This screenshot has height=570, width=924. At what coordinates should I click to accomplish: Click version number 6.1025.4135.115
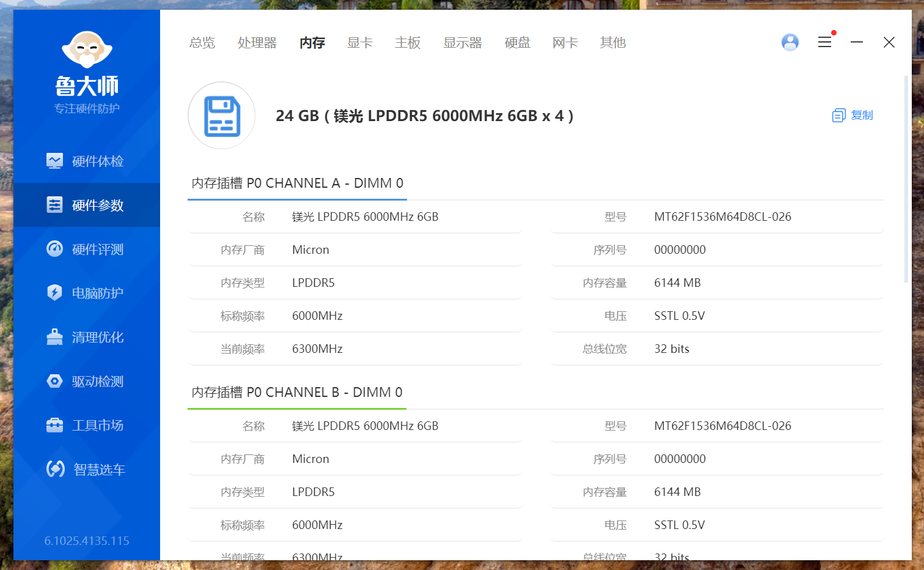pos(87,541)
